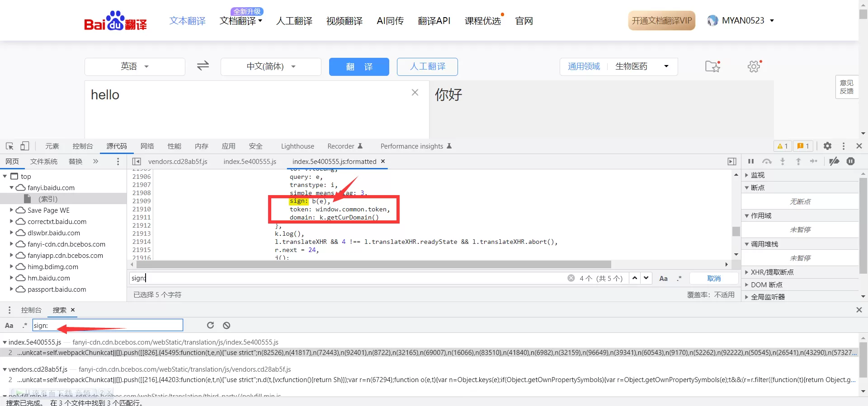Click 取消 in the find bar
868x406 pixels.
(714, 278)
